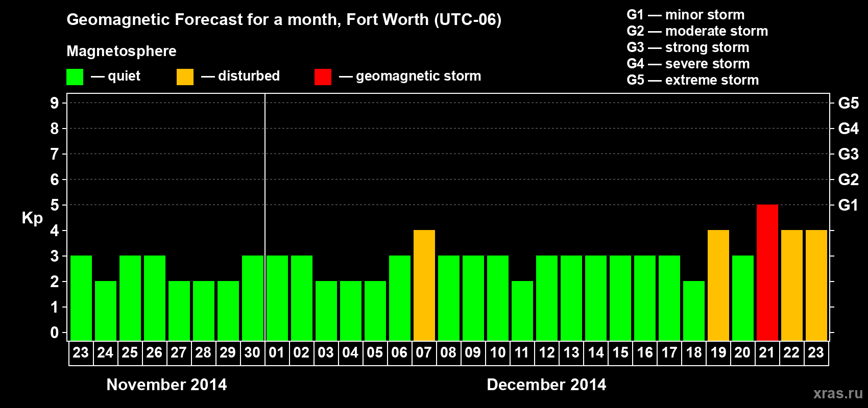Viewport: 868px width, 408px height.
Task: Click 'G3 — strong storm' legend text
Action: point(688,47)
